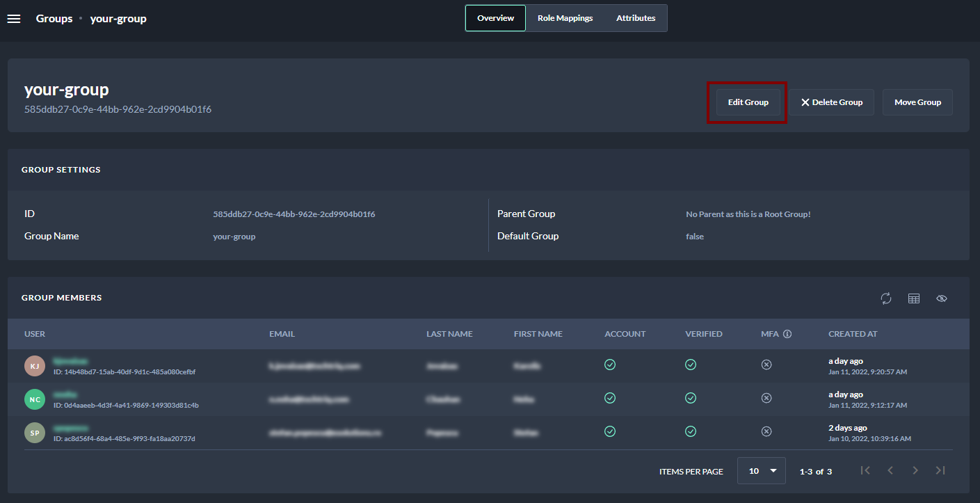Go to the first page of members
The width and height of the screenshot is (980, 503).
click(865, 471)
